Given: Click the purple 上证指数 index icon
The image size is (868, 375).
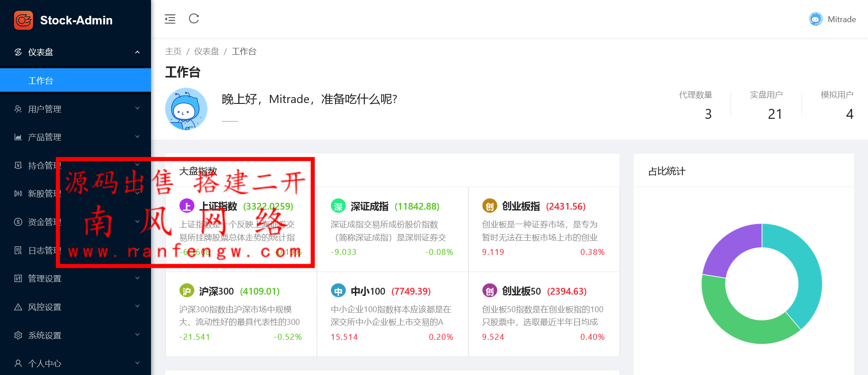Looking at the screenshot, I should 187,206.
